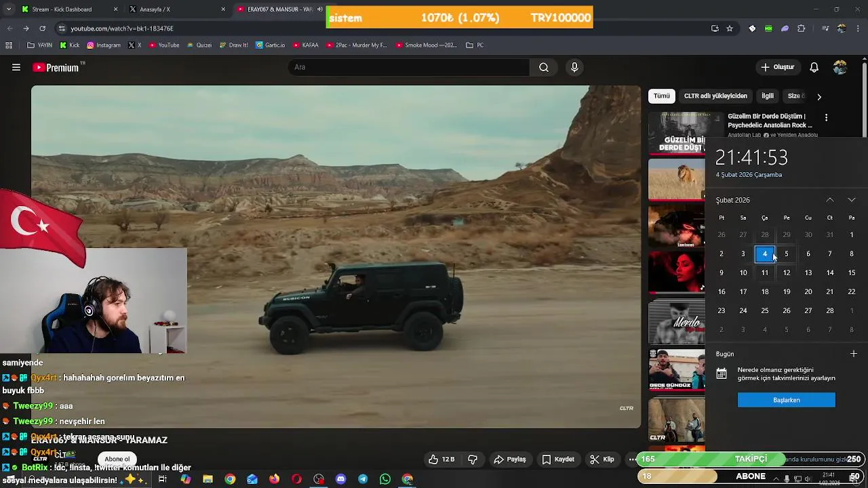Image resolution: width=868 pixels, height=488 pixels.
Task: Reload the page in Chrome
Action: [x=42, y=28]
